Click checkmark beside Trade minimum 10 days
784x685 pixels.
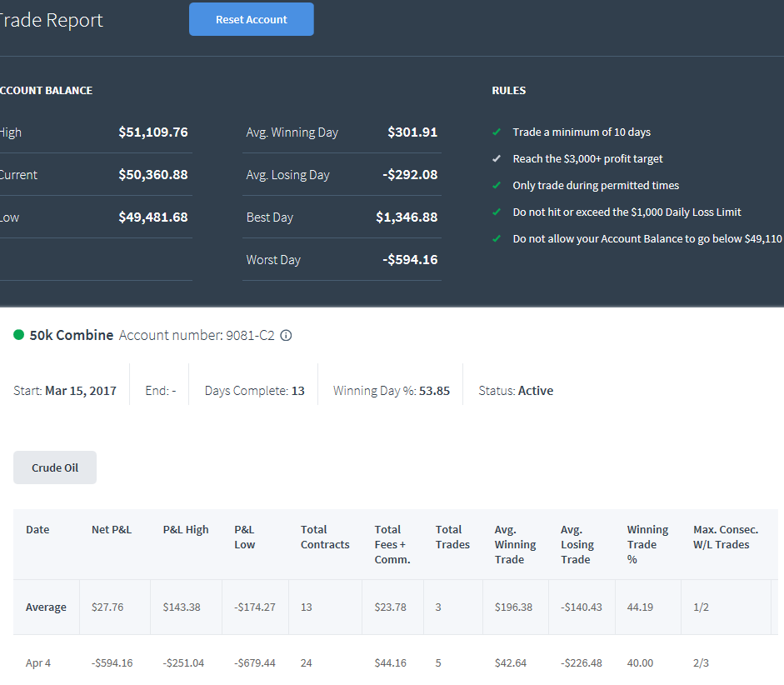(x=497, y=132)
